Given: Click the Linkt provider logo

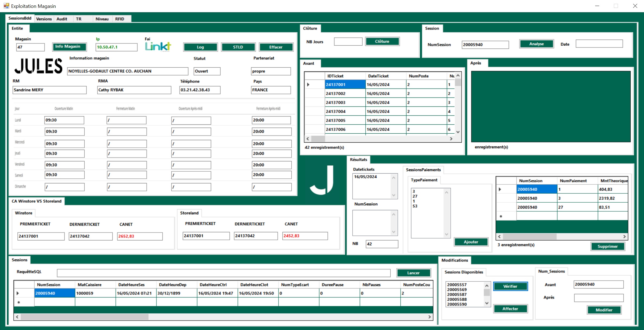Looking at the screenshot, I should (x=158, y=46).
